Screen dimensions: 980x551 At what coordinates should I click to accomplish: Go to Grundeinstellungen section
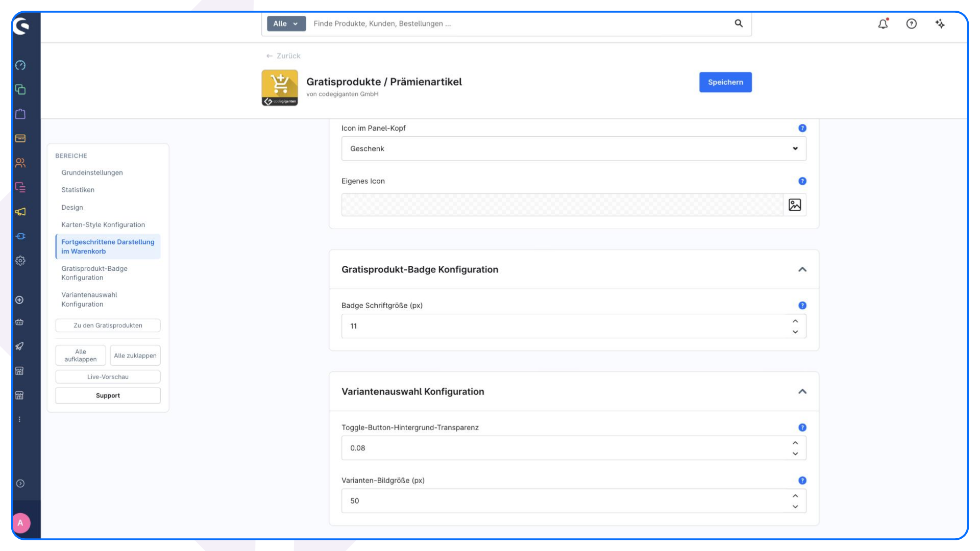(x=92, y=172)
